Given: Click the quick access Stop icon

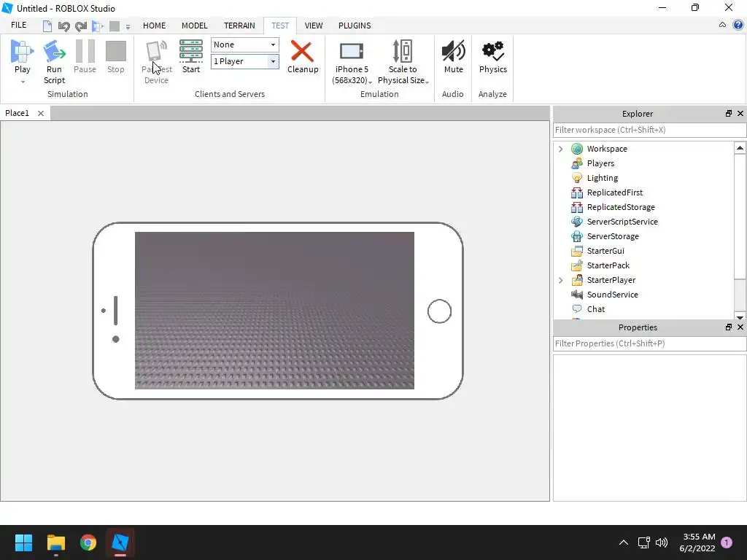Looking at the screenshot, I should pyautogui.click(x=115, y=26).
